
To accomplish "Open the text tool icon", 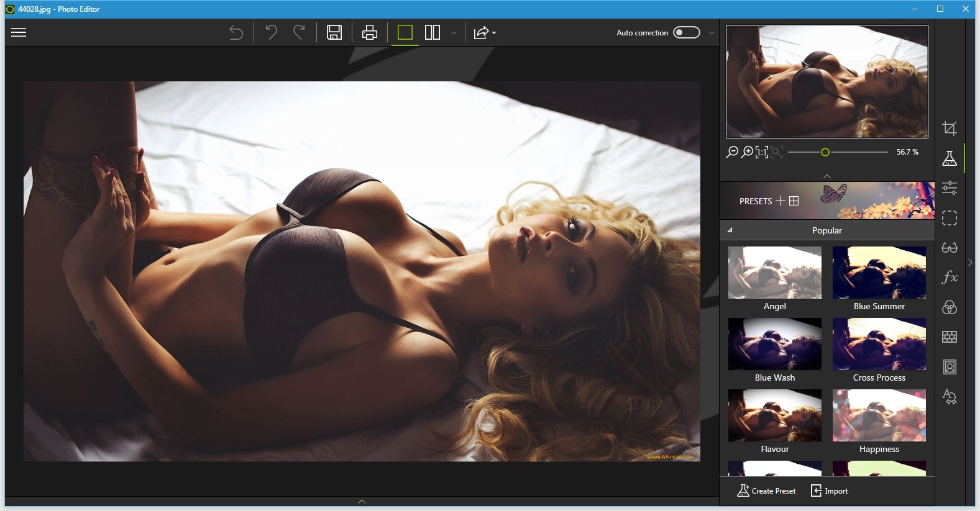I will coord(950,397).
